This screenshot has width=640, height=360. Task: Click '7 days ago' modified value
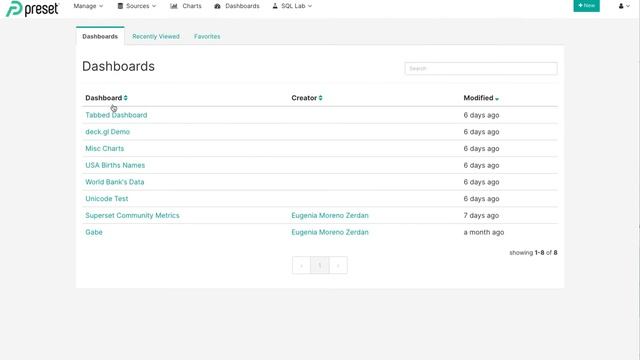481,216
